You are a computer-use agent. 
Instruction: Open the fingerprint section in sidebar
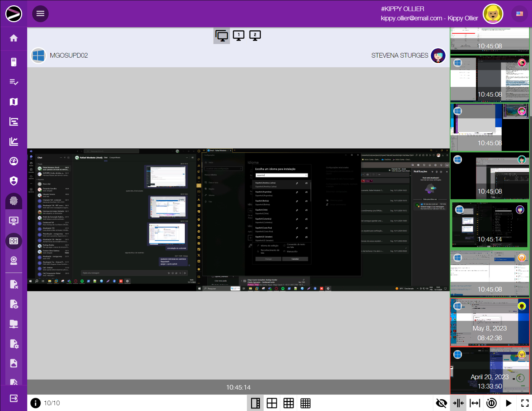point(14,201)
